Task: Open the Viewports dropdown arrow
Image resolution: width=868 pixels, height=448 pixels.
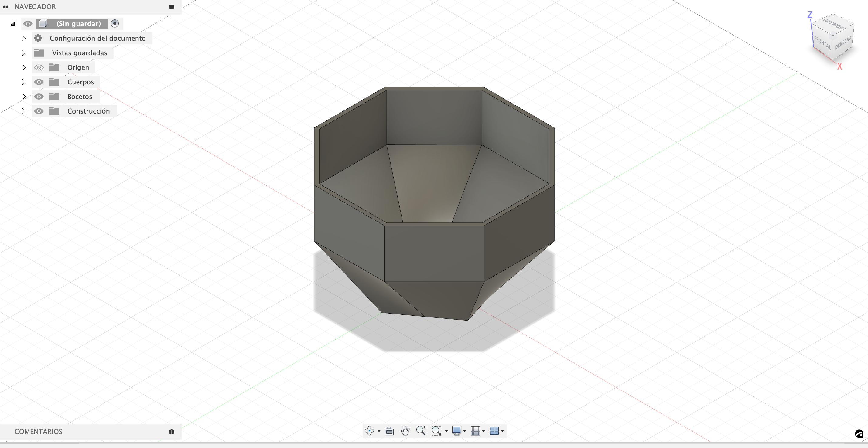Action: [x=502, y=431]
